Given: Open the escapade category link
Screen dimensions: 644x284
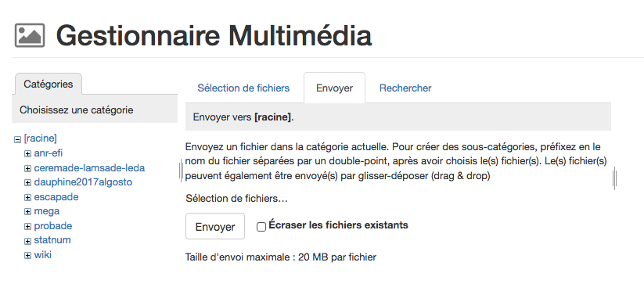Looking at the screenshot, I should (x=56, y=197).
